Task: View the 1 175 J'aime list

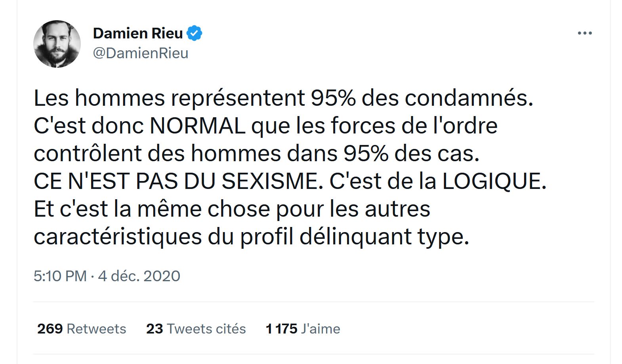Action: point(303,329)
